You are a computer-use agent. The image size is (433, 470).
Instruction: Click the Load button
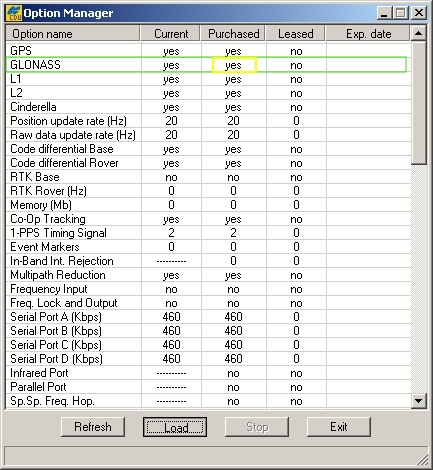point(175,427)
